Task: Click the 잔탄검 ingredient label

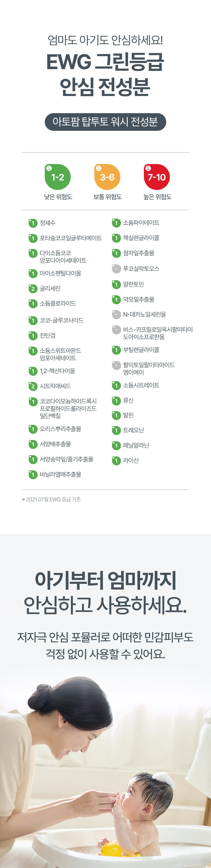Action: coord(47,336)
